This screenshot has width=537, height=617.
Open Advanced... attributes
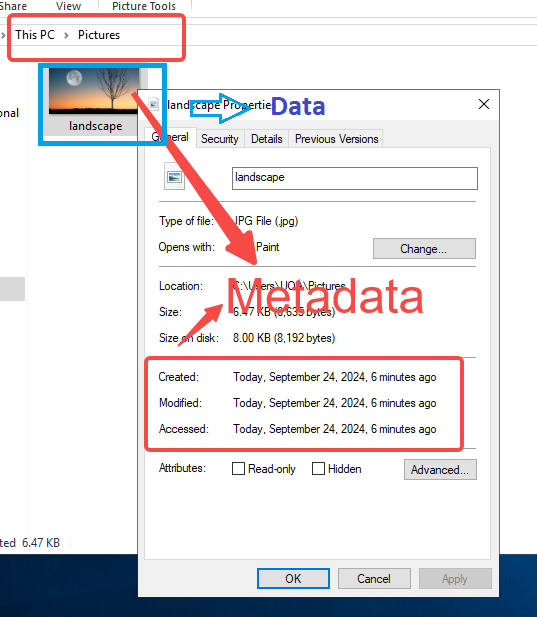point(440,470)
